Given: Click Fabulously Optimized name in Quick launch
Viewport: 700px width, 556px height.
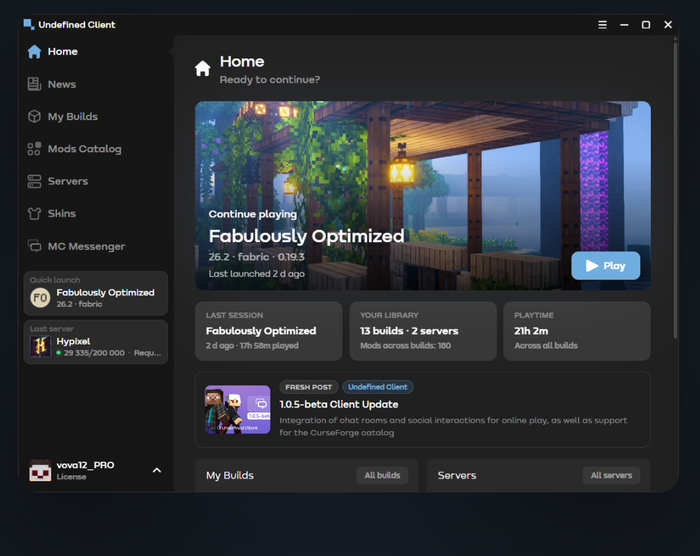Looking at the screenshot, I should pyautogui.click(x=105, y=293).
